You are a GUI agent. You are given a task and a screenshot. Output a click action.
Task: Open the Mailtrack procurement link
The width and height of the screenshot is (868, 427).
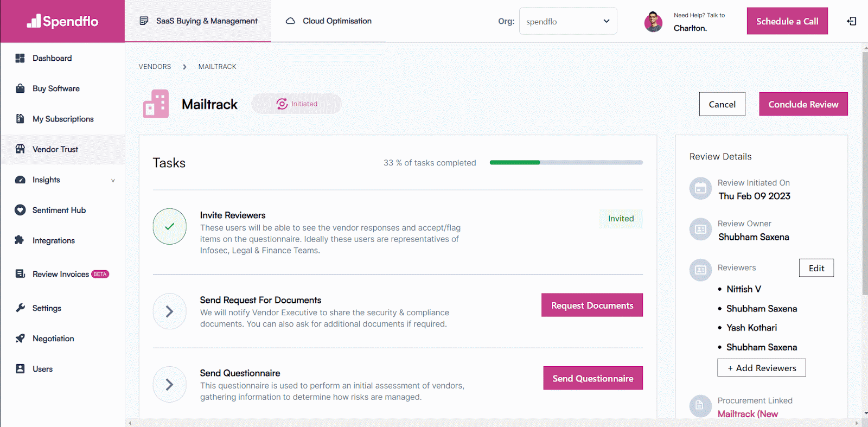[x=748, y=414]
